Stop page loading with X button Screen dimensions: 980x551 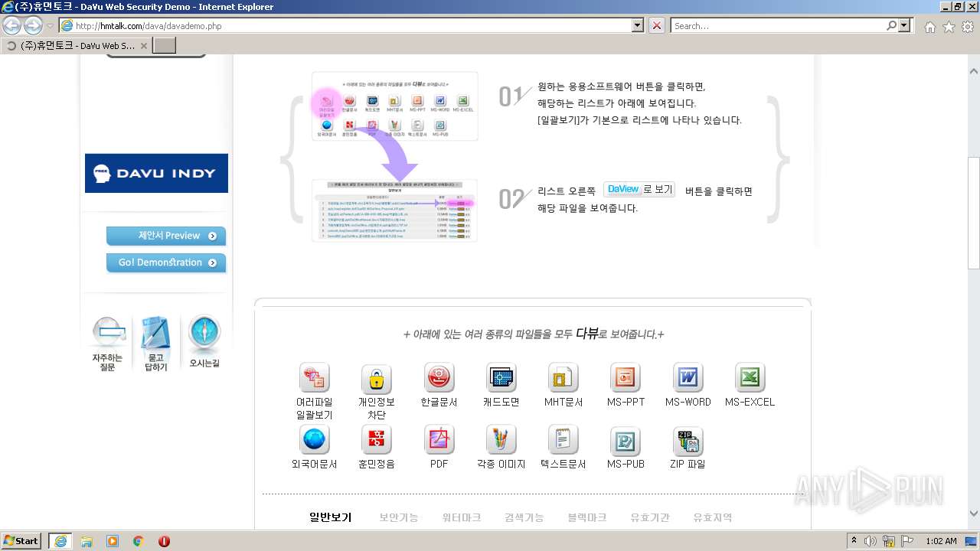coord(657,25)
